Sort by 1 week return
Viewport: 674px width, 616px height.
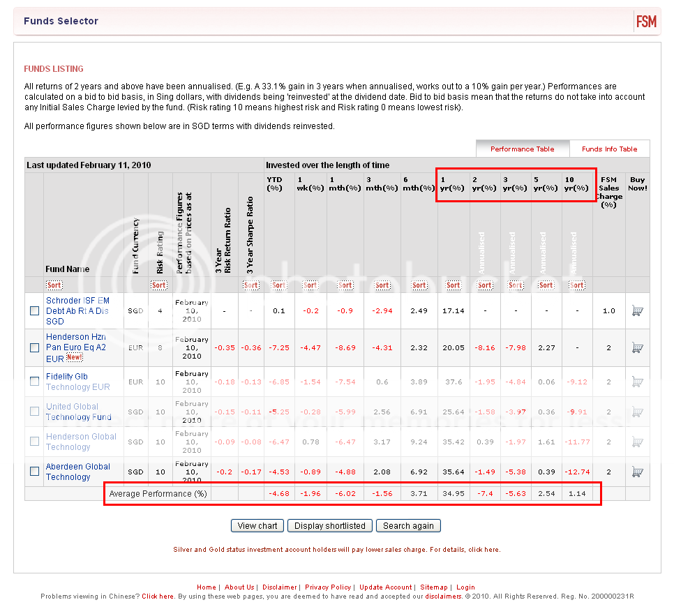pos(310,285)
